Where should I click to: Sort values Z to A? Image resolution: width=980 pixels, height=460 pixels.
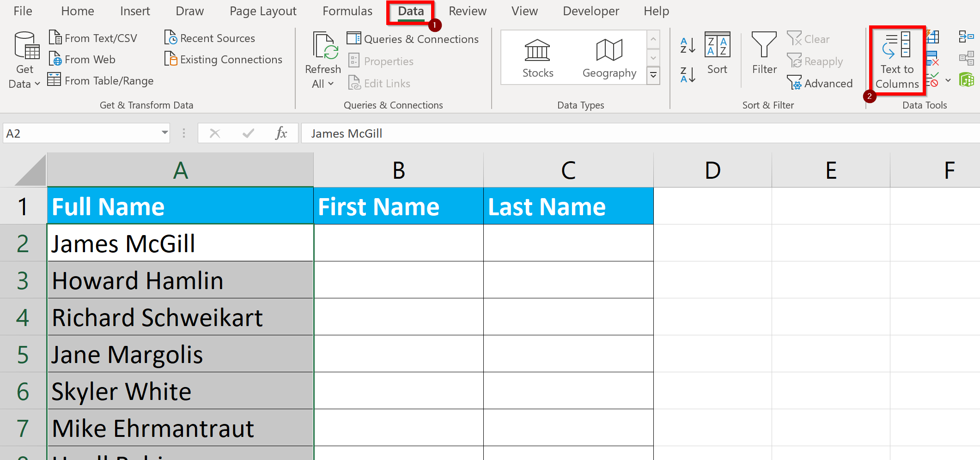click(687, 74)
